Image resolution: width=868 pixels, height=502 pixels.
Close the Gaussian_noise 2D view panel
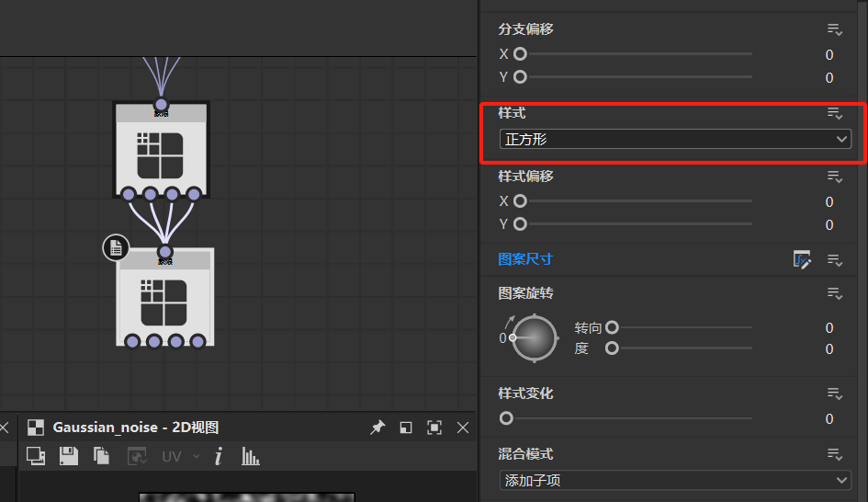click(463, 428)
